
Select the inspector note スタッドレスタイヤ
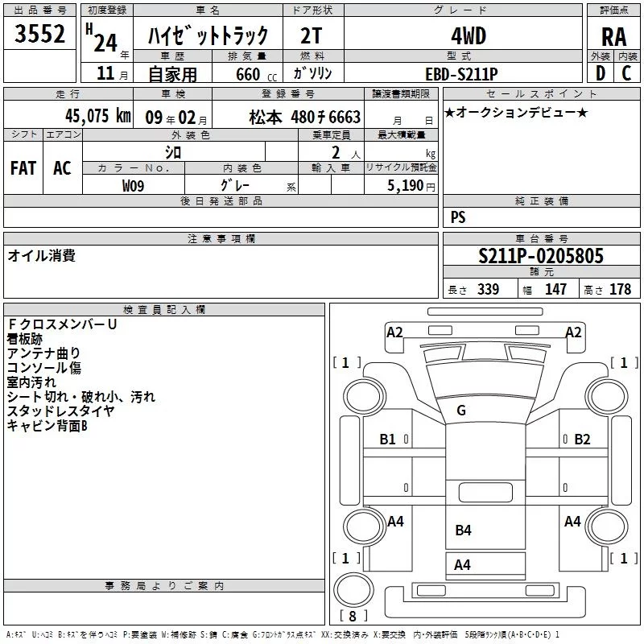(x=60, y=411)
